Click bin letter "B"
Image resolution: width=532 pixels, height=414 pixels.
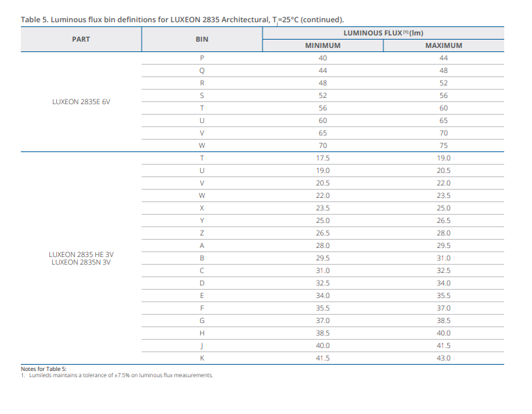coord(202,258)
